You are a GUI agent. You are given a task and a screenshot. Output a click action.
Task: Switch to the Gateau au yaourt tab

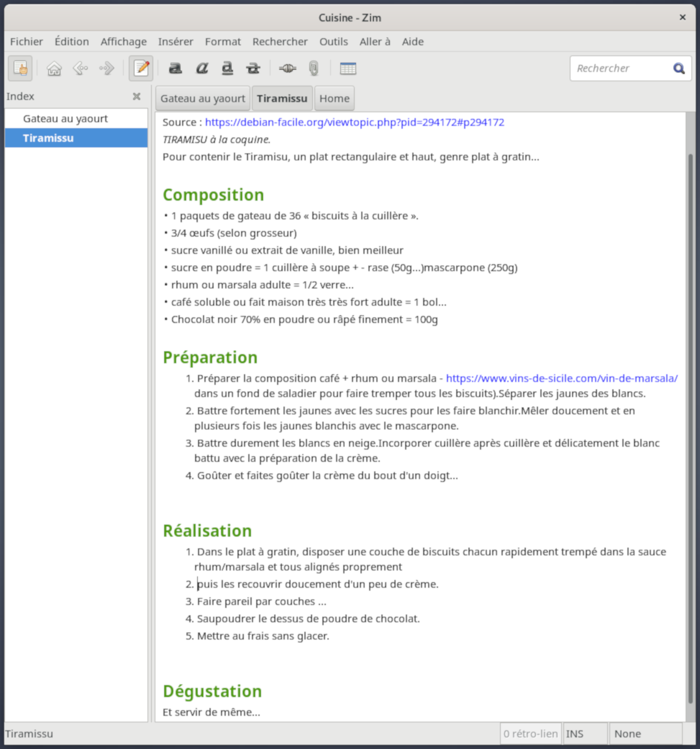[x=202, y=99]
